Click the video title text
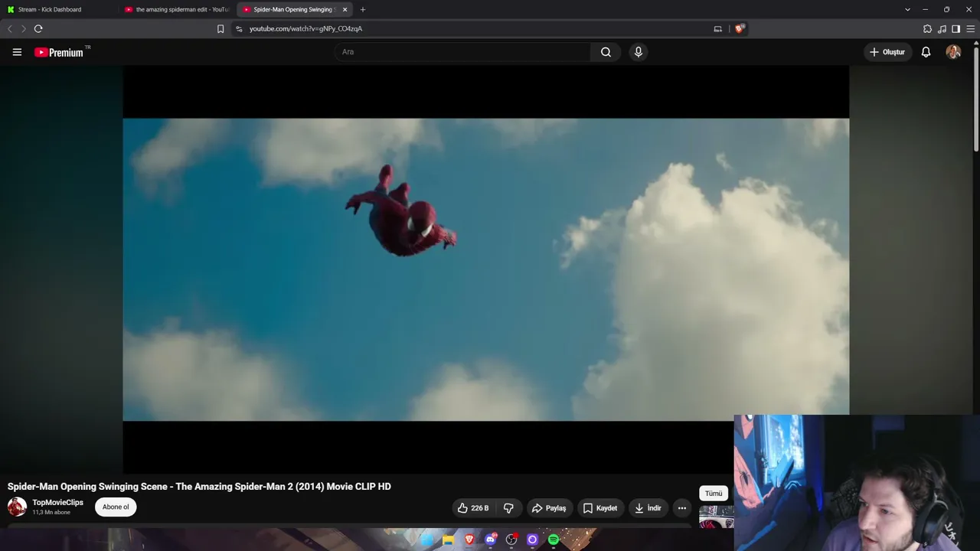 199,487
